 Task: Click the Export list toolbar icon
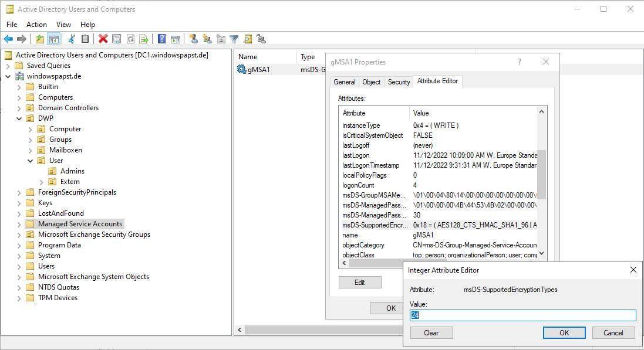click(143, 39)
